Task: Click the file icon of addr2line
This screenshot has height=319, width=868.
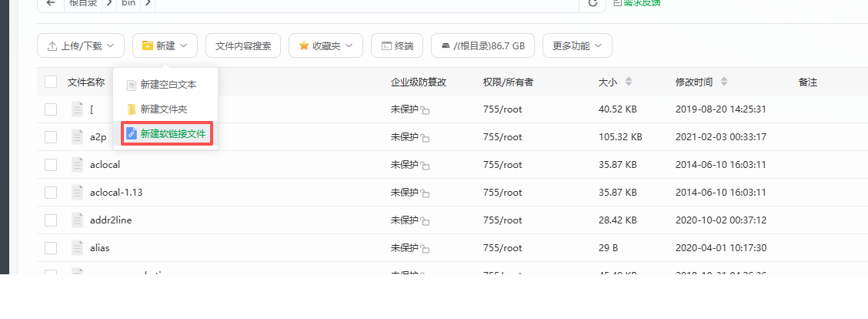Action: [x=78, y=220]
